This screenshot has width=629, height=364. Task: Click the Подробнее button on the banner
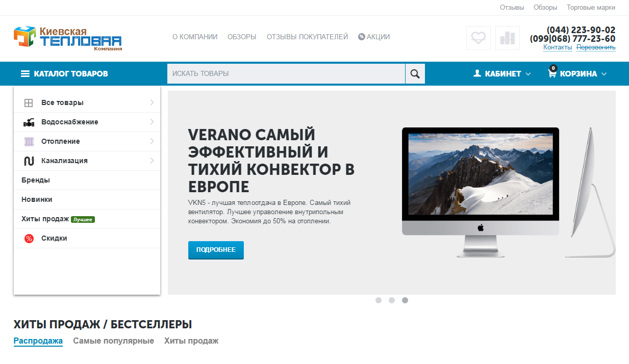click(x=216, y=250)
